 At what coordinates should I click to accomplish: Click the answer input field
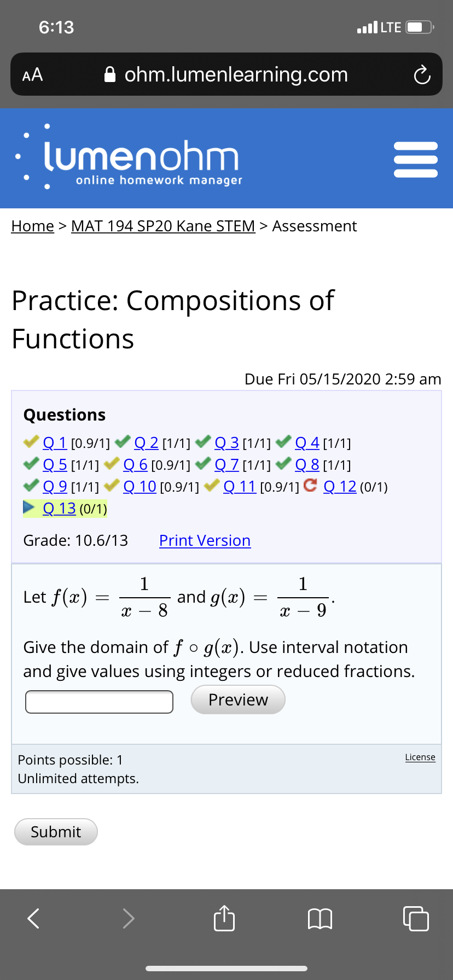coord(98,701)
